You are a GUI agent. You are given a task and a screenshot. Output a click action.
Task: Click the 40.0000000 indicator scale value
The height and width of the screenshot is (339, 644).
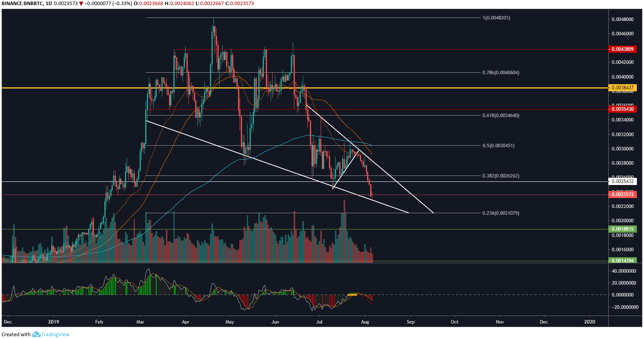click(x=623, y=271)
